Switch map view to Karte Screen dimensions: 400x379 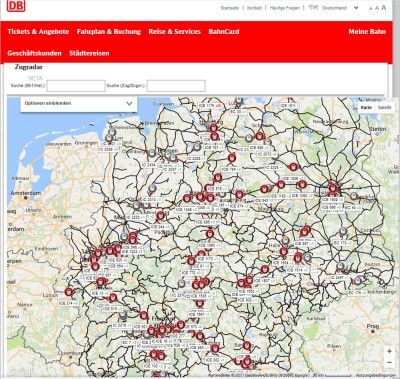click(x=366, y=107)
